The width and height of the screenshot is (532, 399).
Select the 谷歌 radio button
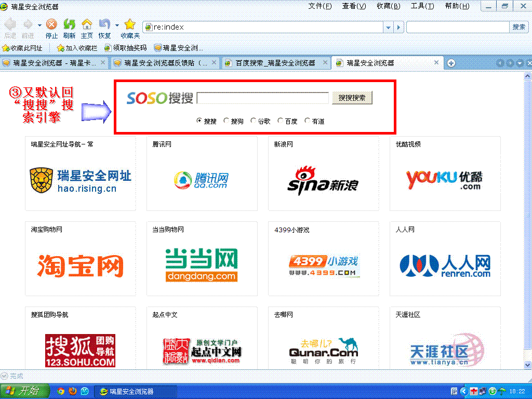pos(253,121)
